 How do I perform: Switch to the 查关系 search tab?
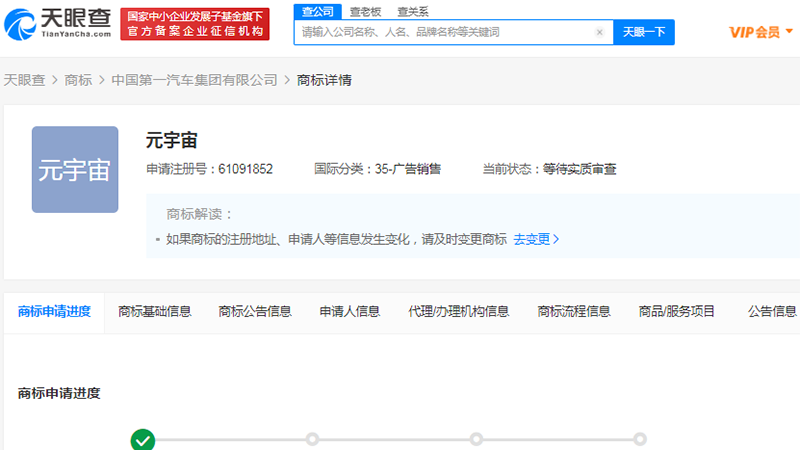pyautogui.click(x=413, y=11)
